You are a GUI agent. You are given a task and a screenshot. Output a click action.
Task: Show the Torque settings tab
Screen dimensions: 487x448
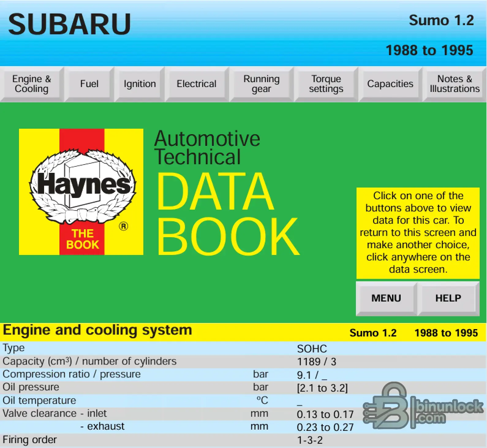[326, 84]
